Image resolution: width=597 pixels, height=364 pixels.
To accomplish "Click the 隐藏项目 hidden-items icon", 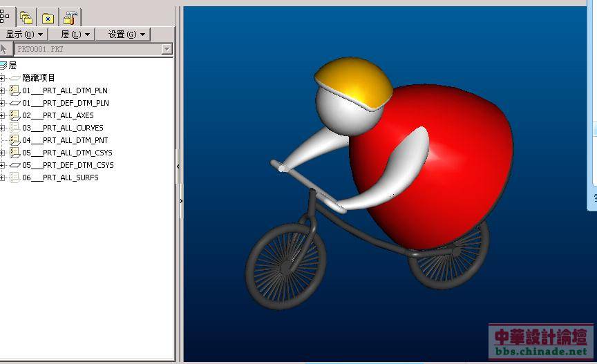I will point(15,78).
